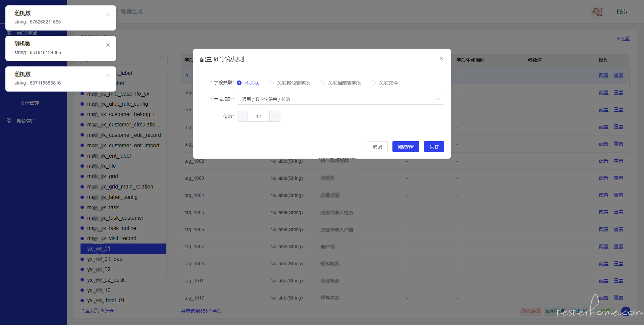Image resolution: width=644 pixels, height=325 pixels.
Task: Select the table ending in grid_main_relation
Action: pos(120,186)
